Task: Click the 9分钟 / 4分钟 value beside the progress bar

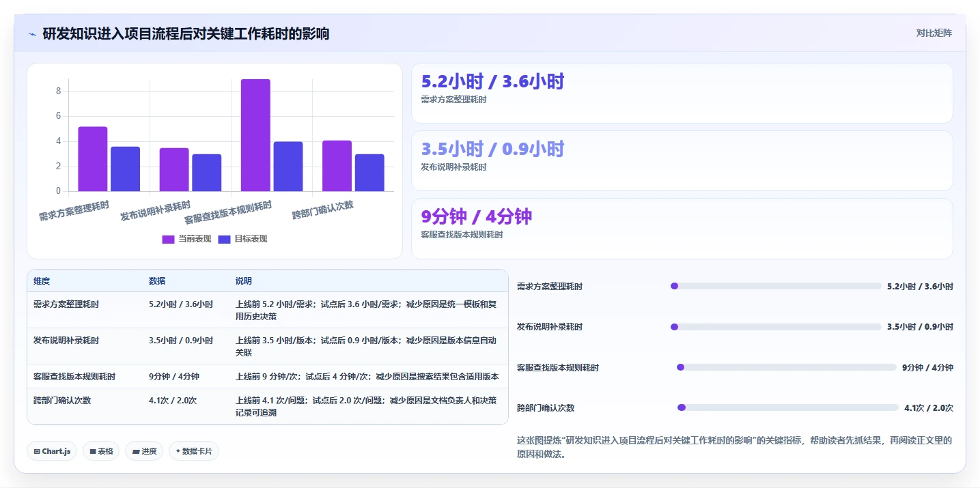Action: (927, 367)
